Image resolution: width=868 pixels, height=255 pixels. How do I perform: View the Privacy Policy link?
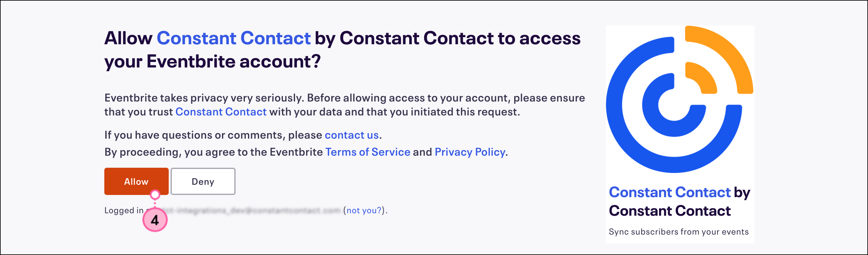(470, 152)
